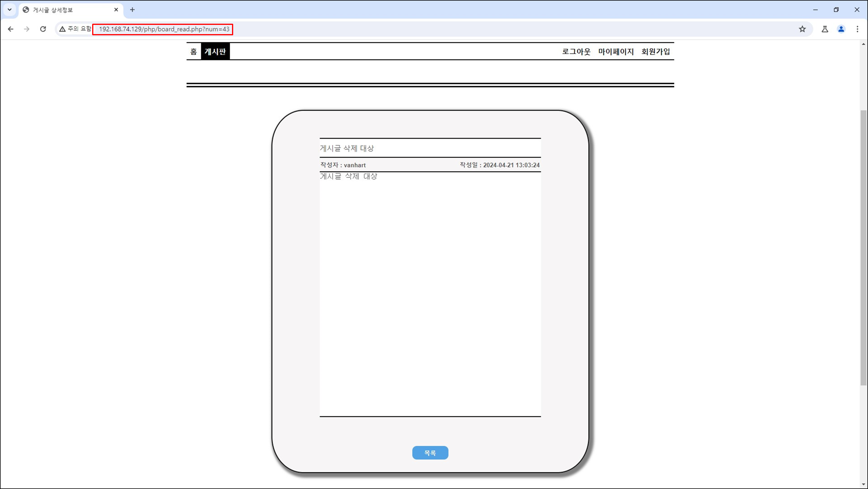This screenshot has width=868, height=489.
Task: Reload the current page
Action: click(43, 29)
